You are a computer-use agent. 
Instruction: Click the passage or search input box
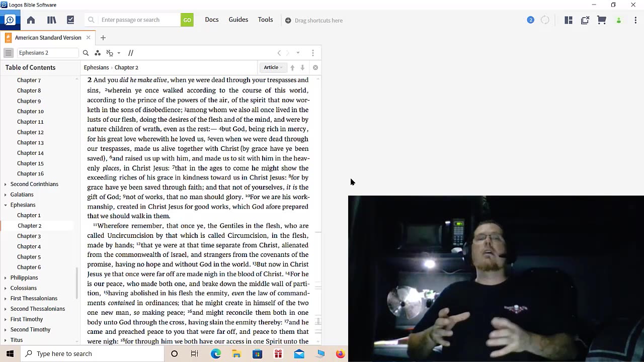tap(139, 20)
